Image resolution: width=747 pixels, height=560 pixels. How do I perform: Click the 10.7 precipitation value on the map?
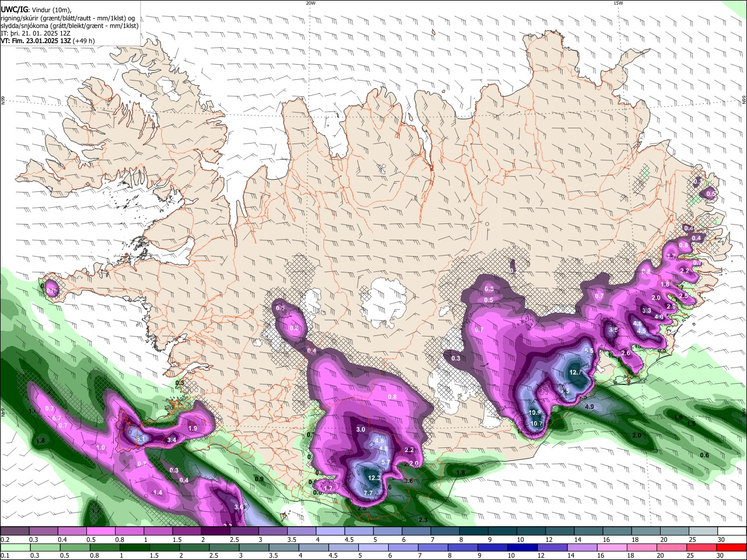tap(536, 423)
